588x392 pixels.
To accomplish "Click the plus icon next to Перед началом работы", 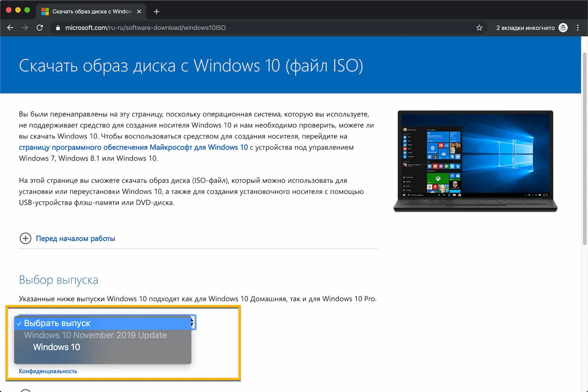I will (25, 238).
